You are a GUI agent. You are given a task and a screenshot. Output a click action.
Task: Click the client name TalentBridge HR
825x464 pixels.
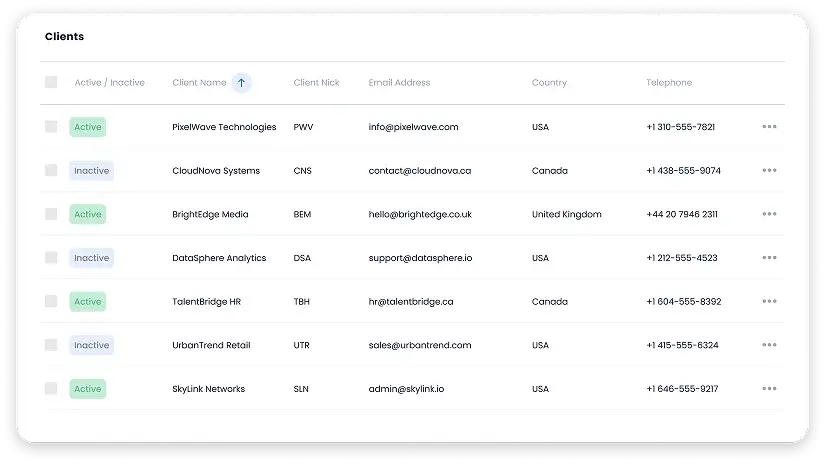(x=207, y=301)
